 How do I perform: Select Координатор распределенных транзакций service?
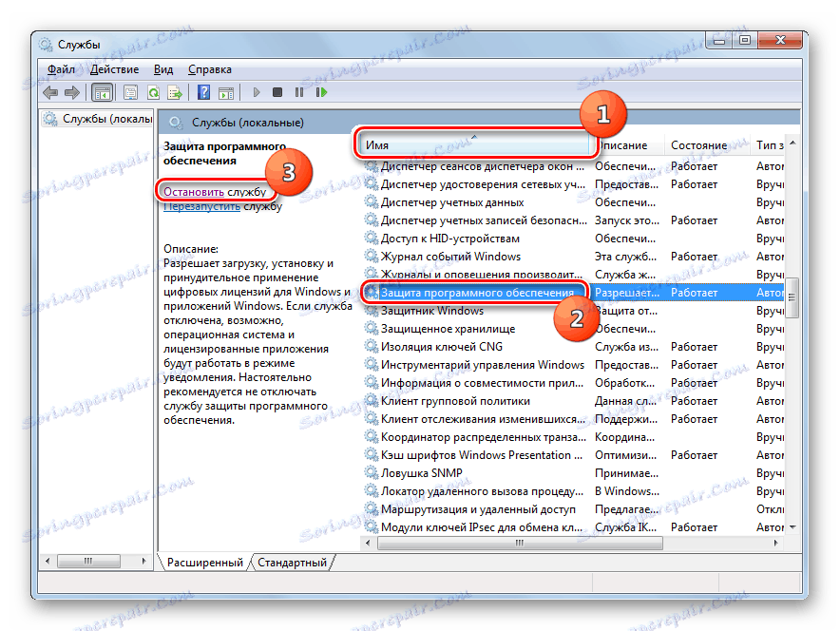point(573,437)
